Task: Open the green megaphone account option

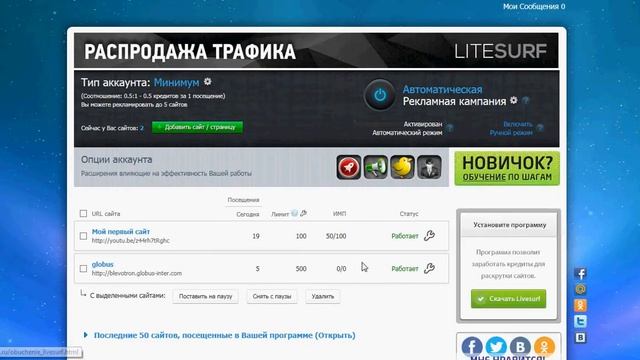Action: (x=376, y=167)
